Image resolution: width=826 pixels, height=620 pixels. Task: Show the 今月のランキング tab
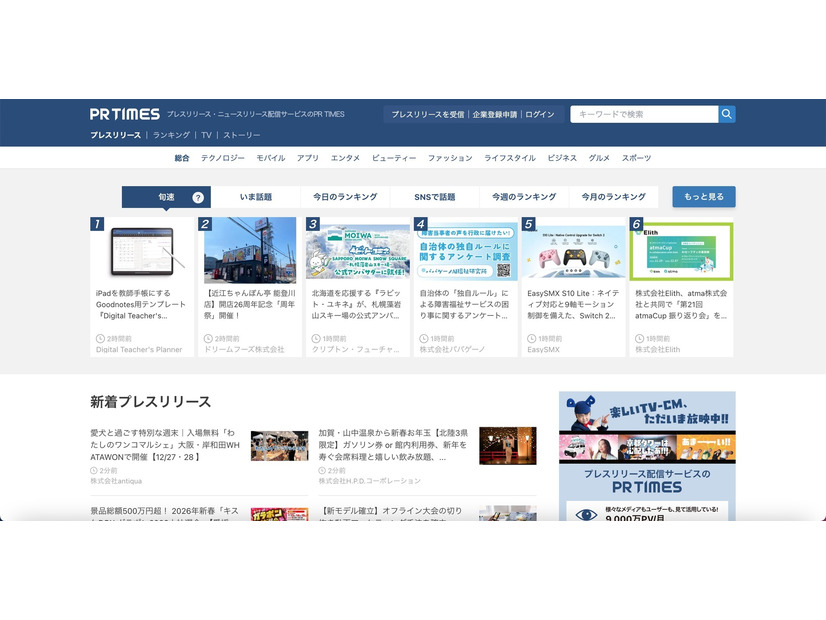[x=613, y=197]
